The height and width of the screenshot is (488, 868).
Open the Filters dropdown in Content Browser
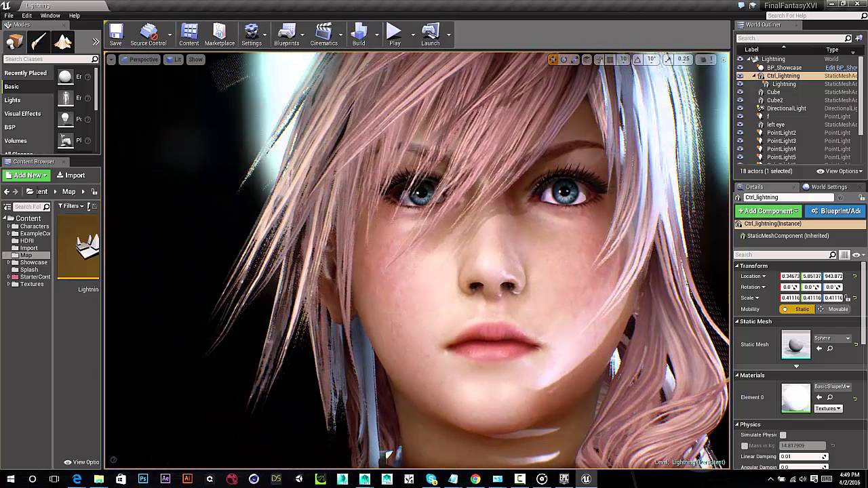pyautogui.click(x=72, y=206)
